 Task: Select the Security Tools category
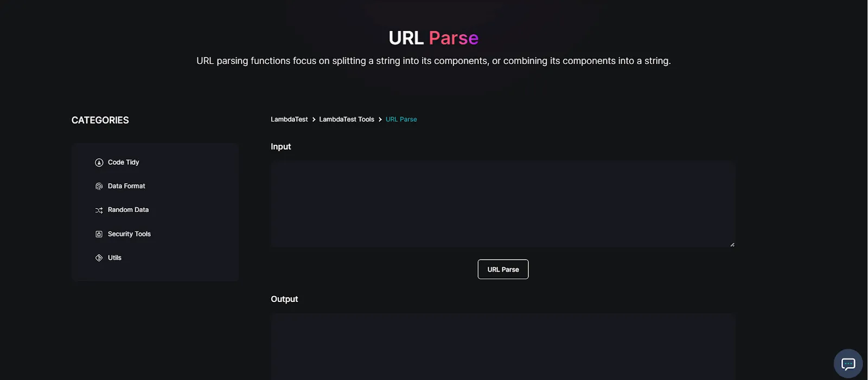click(x=129, y=234)
